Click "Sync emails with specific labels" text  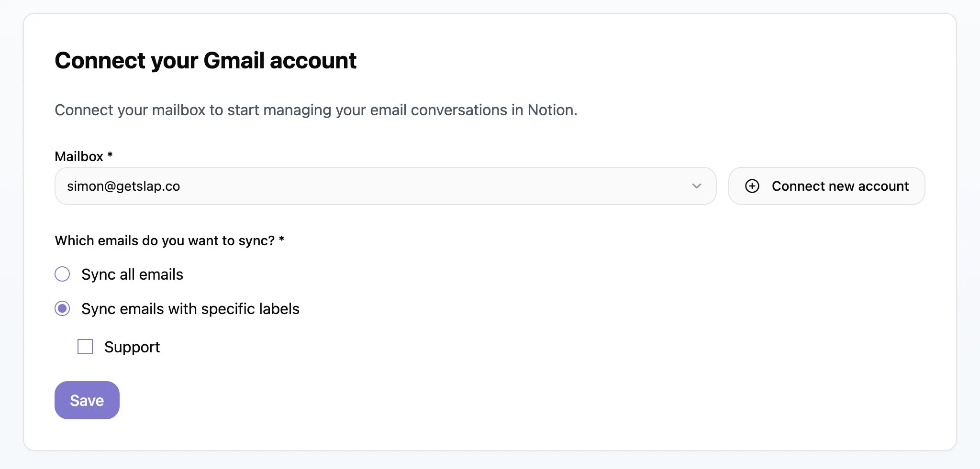coord(190,309)
